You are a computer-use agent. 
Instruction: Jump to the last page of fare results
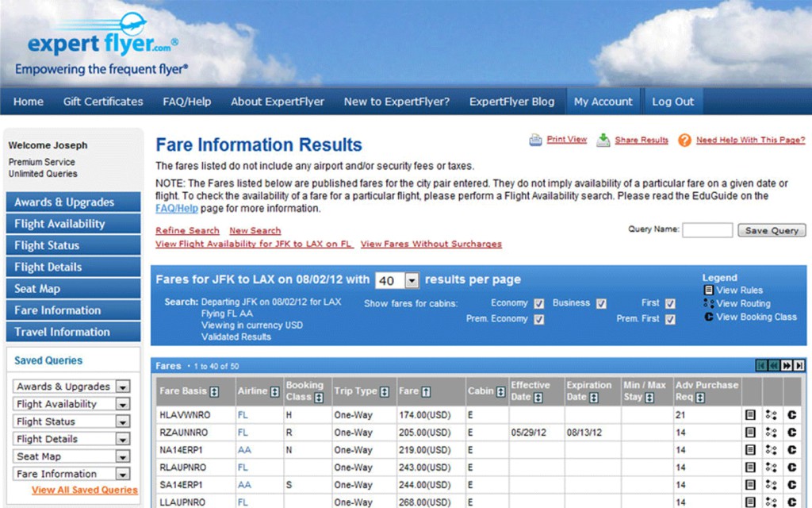(x=799, y=366)
